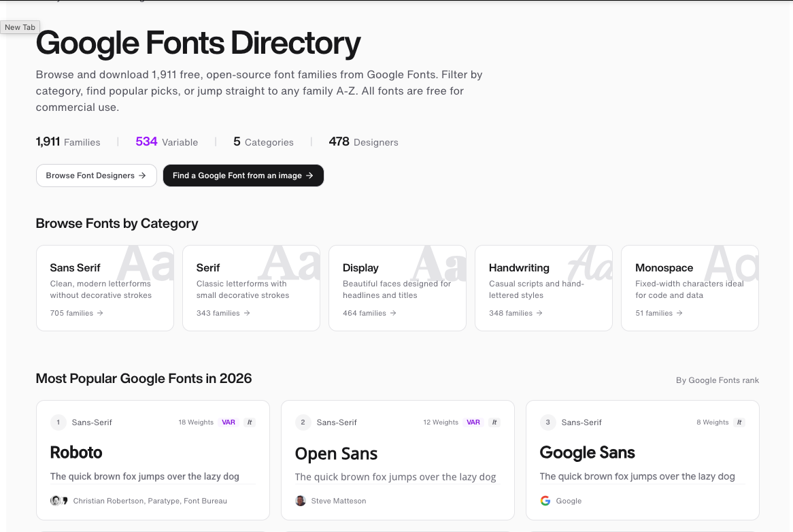Screen dimensions: 793x532
Task: Click the arrow next to 51 families
Action: pos(679,313)
